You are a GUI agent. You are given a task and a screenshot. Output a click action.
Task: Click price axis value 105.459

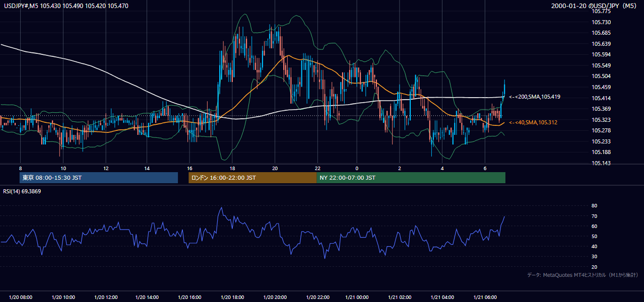pyautogui.click(x=601, y=87)
